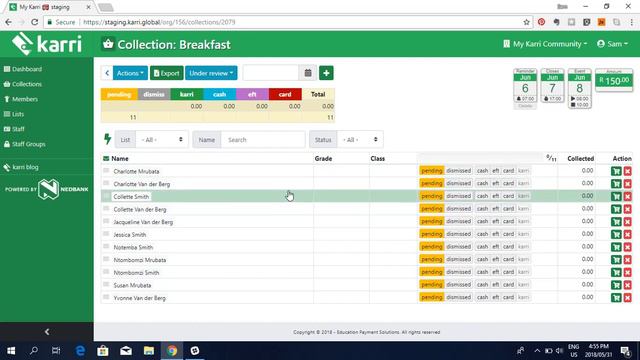Tick the checkbox for Notemba Smith
This screenshot has height=360, width=640.
coord(106,247)
